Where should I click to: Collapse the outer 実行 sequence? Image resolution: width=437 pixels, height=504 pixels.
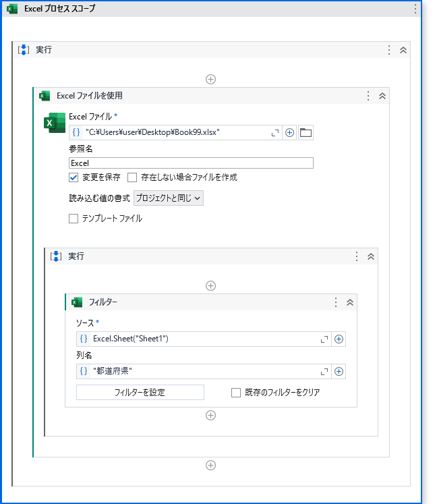403,50
